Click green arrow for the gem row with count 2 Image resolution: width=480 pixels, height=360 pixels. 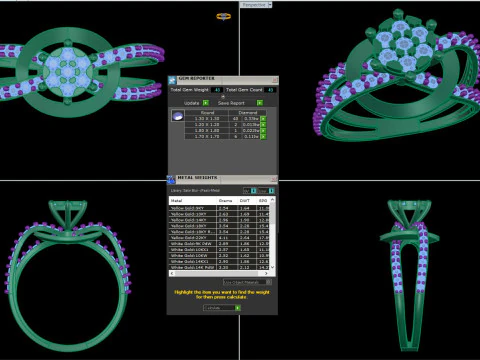263,125
